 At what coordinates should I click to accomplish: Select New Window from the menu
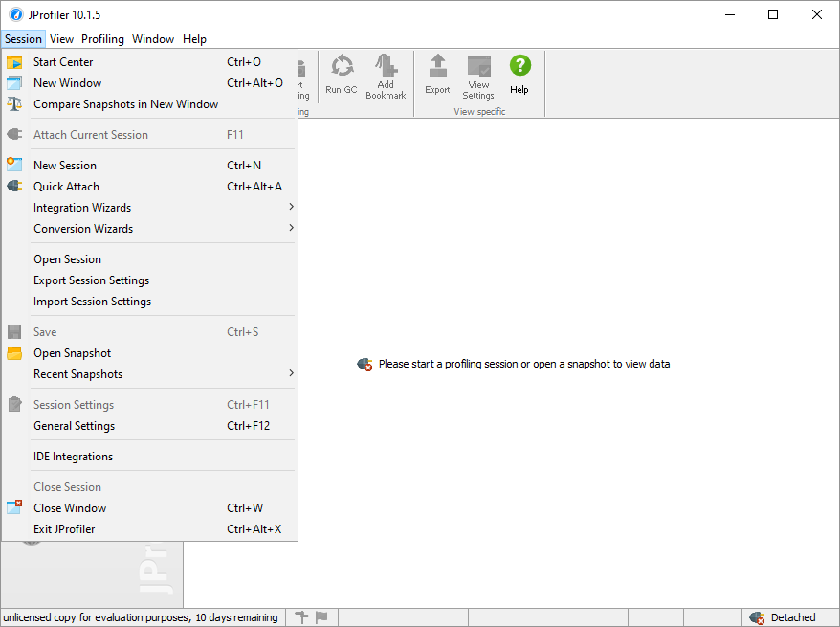coord(149,83)
